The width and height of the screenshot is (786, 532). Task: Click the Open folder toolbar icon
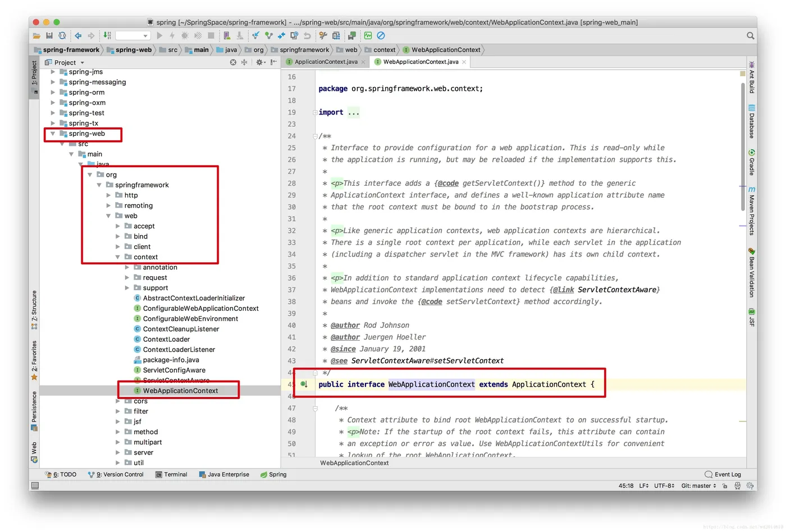[36, 35]
